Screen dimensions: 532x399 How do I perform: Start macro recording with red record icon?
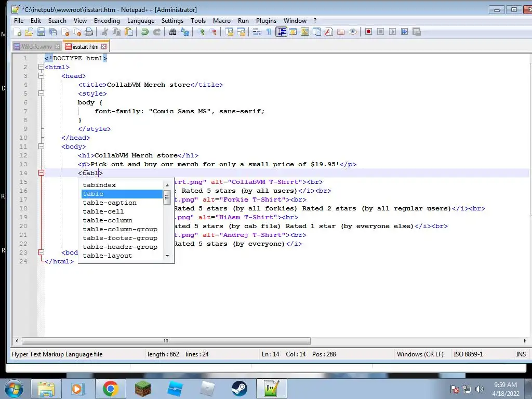tap(368, 32)
